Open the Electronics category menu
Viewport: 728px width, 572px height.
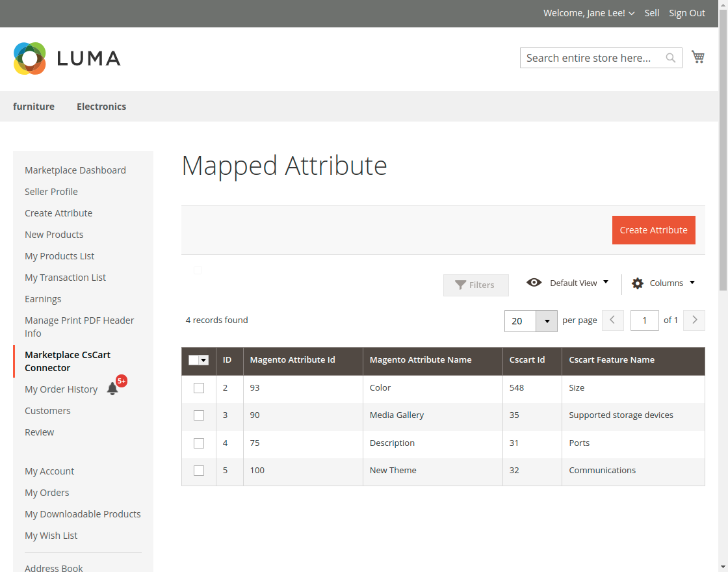(101, 107)
